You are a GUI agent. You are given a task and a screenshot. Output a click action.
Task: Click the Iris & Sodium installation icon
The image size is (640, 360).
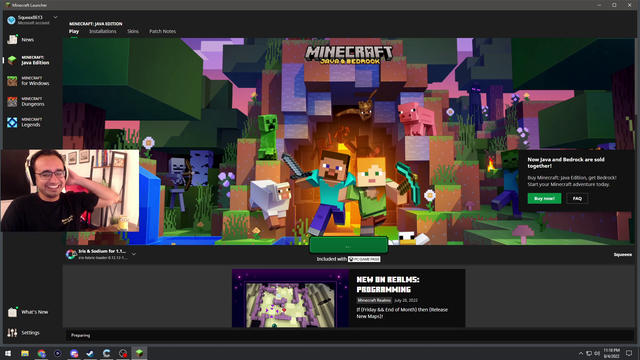click(x=71, y=254)
